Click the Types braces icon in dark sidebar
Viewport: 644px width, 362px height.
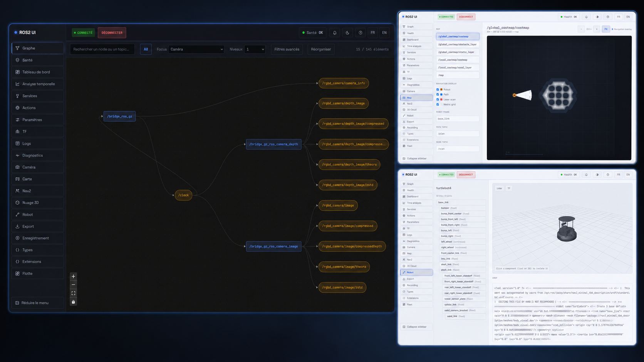click(x=17, y=250)
